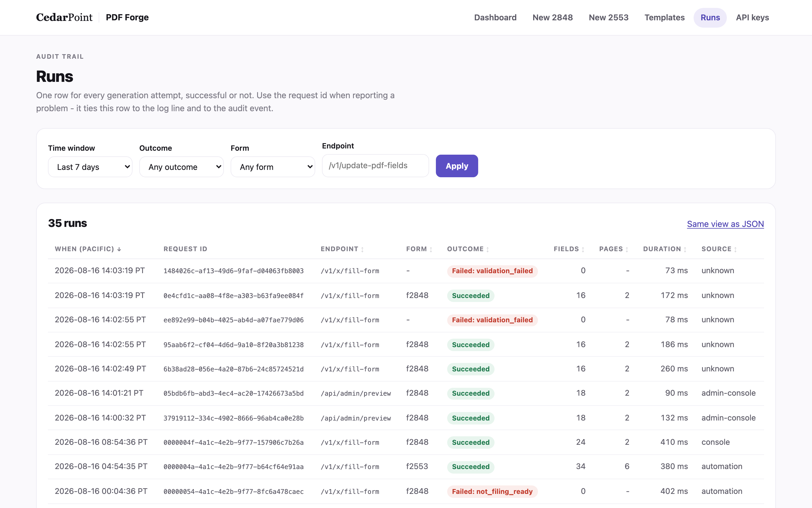Select request id 37919112-334c-4902-8666-96ab4ca0e28b
The width and height of the screenshot is (812, 508).
(233, 418)
